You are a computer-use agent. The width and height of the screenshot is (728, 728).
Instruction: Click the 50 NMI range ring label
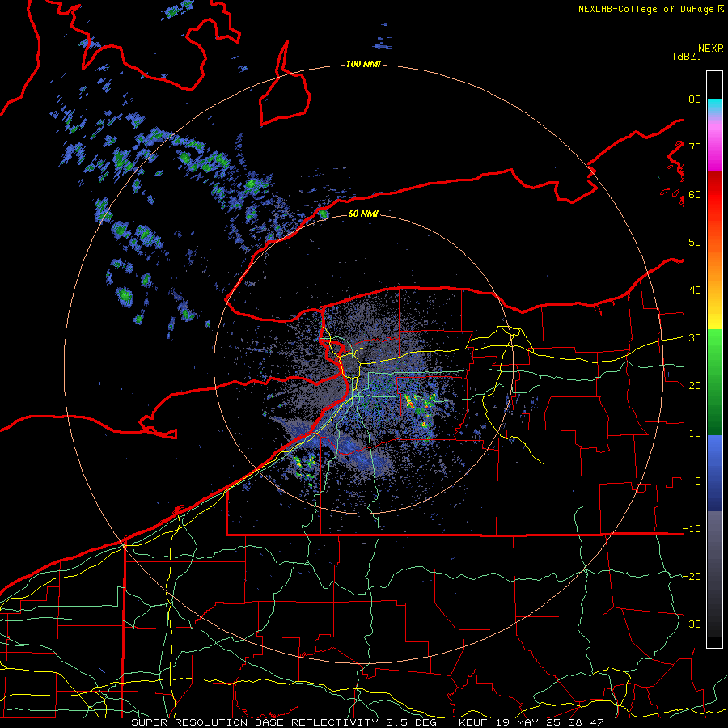click(363, 214)
